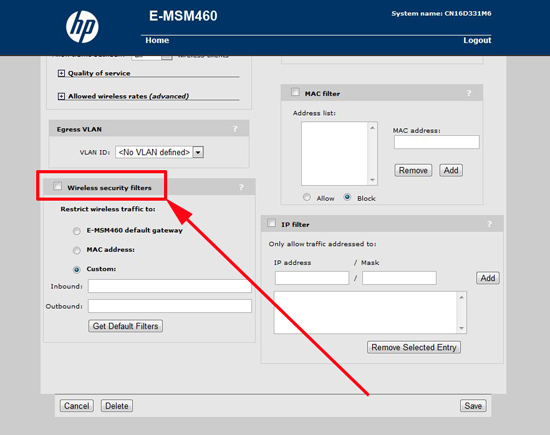Click Get Default Filters button

(x=126, y=326)
